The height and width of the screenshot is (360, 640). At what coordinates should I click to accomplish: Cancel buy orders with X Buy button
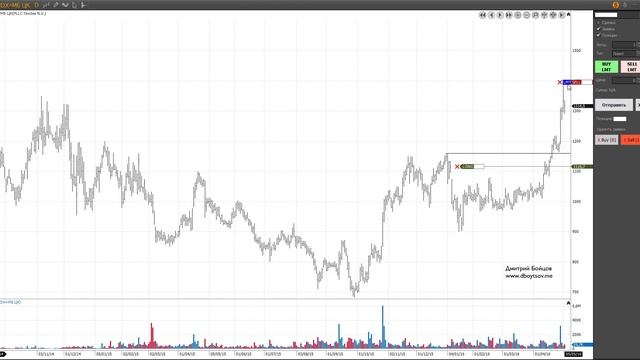(x=607, y=140)
